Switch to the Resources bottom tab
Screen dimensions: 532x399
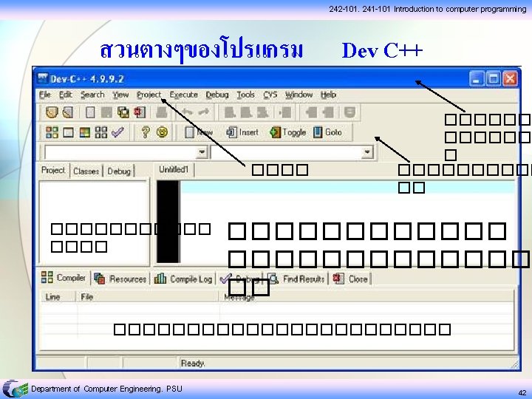click(x=120, y=279)
